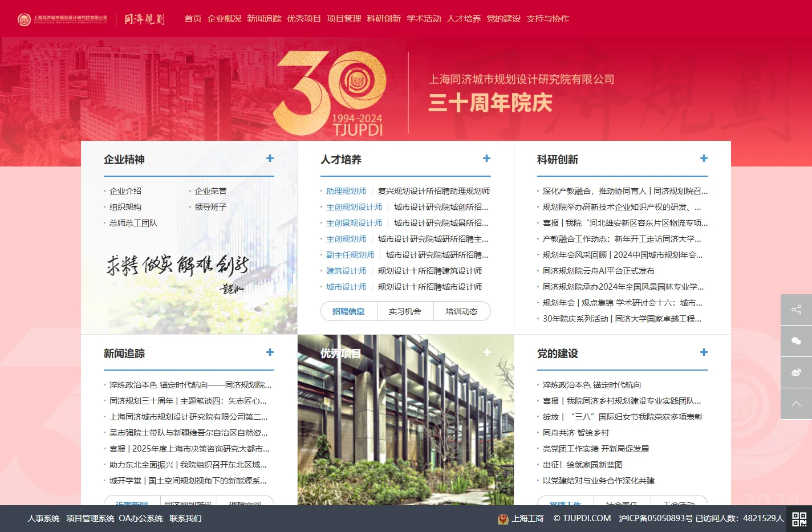Image resolution: width=812 pixels, height=532 pixels.
Task: Click the TJUPDI circular logo in header
Action: click(24, 19)
